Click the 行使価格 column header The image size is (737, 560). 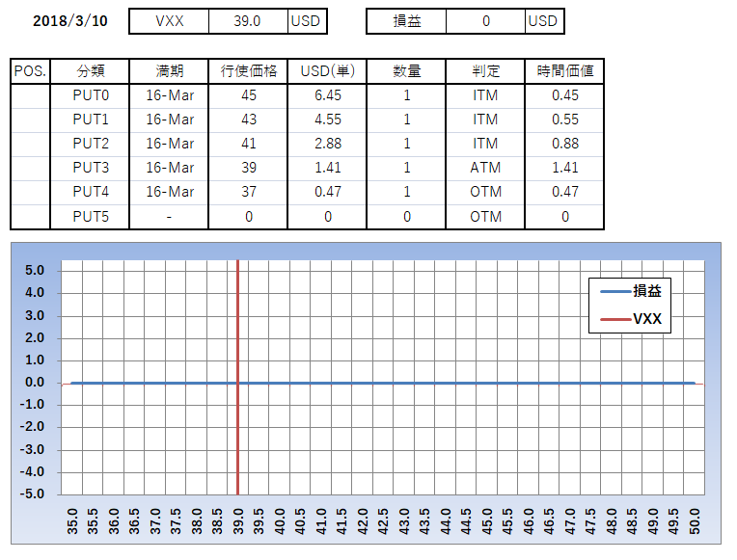click(x=248, y=71)
